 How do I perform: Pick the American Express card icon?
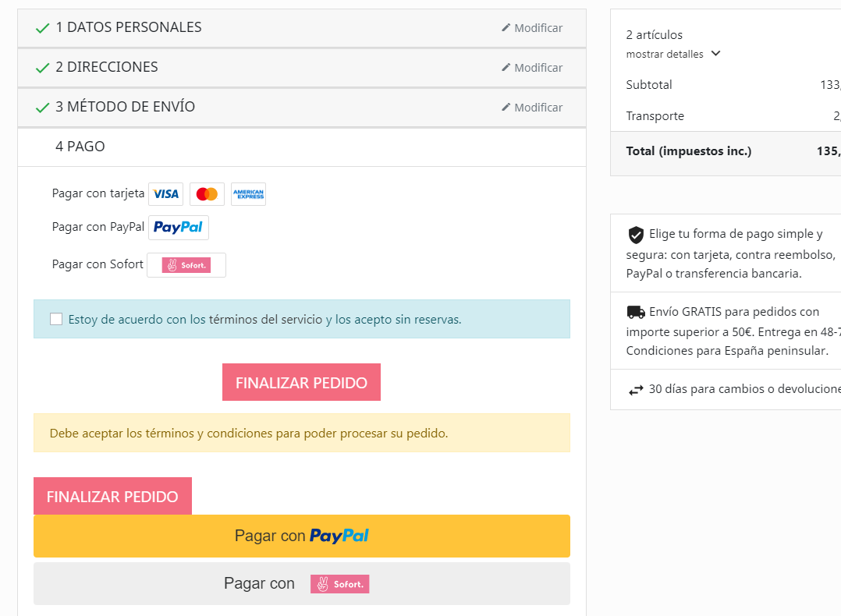tap(248, 194)
